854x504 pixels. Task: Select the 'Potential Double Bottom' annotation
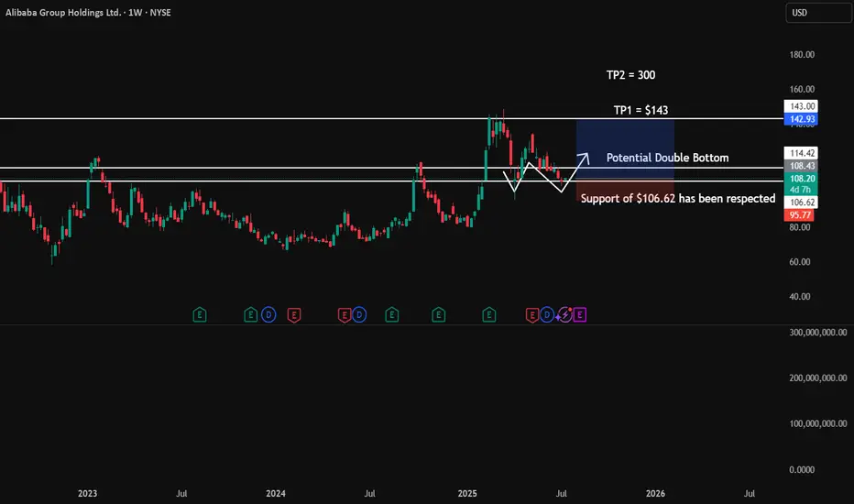click(667, 158)
